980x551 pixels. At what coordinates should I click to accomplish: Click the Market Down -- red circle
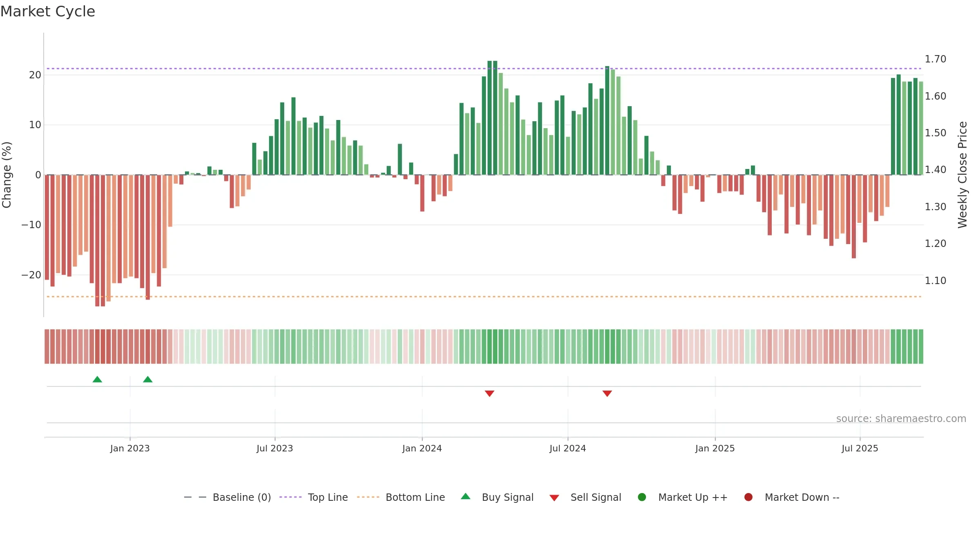point(748,497)
